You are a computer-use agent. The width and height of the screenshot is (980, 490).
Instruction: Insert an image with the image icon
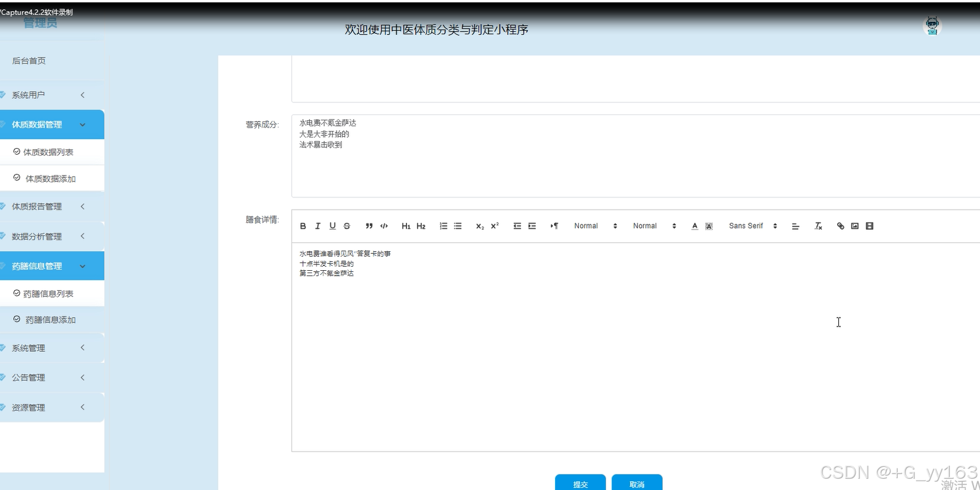click(855, 226)
